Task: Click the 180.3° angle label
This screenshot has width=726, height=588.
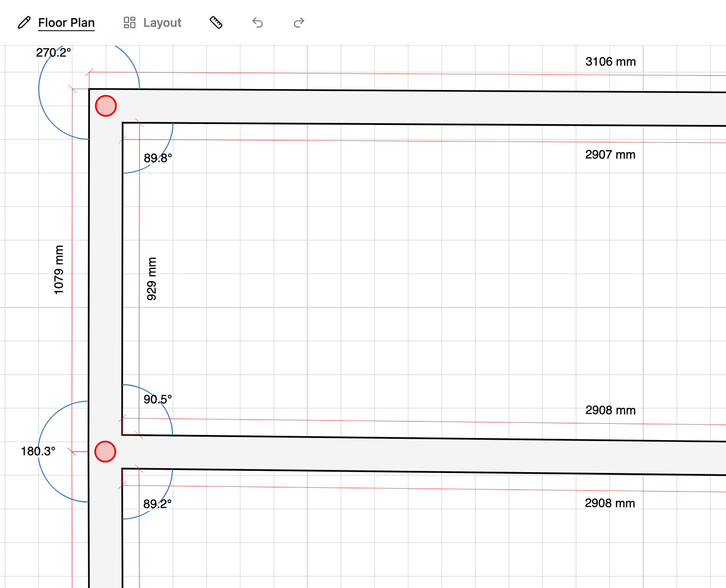Action: 38,451
